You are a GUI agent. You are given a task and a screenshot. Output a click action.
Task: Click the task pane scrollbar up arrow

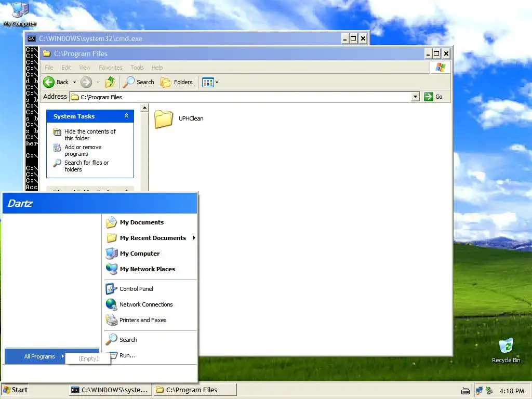[x=144, y=108]
